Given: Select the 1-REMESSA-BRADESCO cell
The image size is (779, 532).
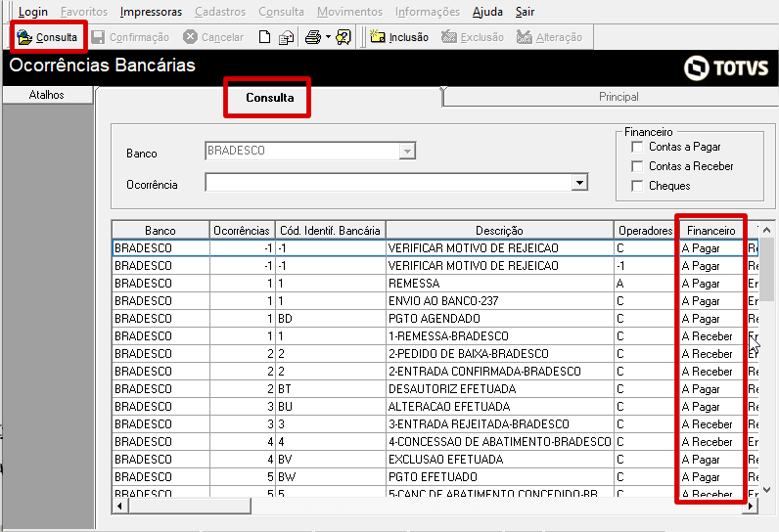Looking at the screenshot, I should click(x=499, y=336).
